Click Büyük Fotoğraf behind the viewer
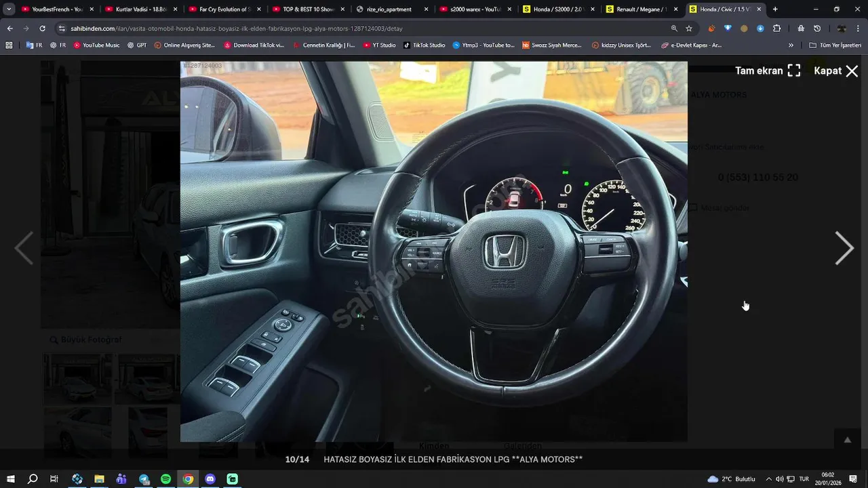868x488 pixels. point(86,340)
